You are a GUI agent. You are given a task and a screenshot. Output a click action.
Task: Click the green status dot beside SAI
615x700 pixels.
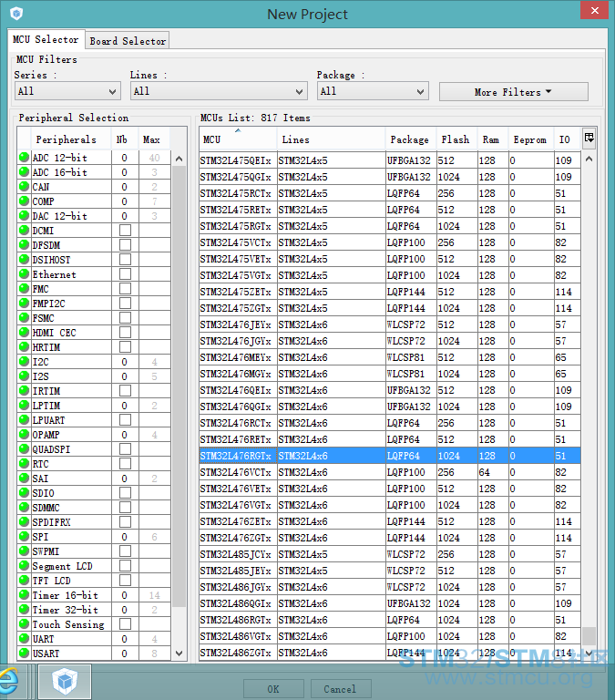coord(24,479)
